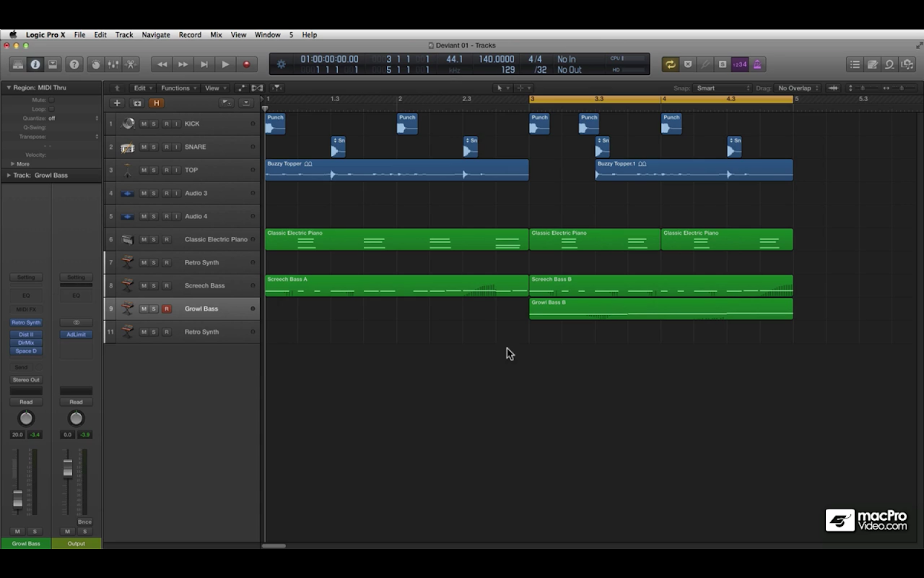
Task: Enable the count-in 1234 button
Action: (x=739, y=64)
